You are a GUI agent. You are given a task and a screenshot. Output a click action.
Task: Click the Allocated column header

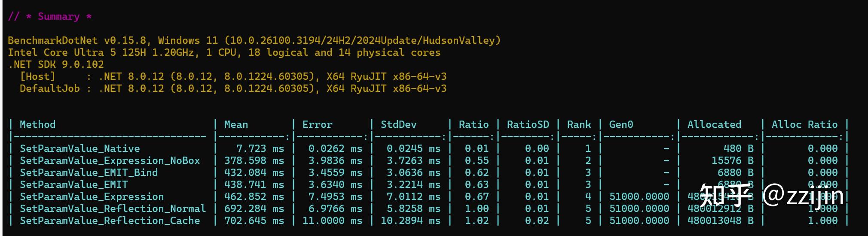(x=714, y=125)
